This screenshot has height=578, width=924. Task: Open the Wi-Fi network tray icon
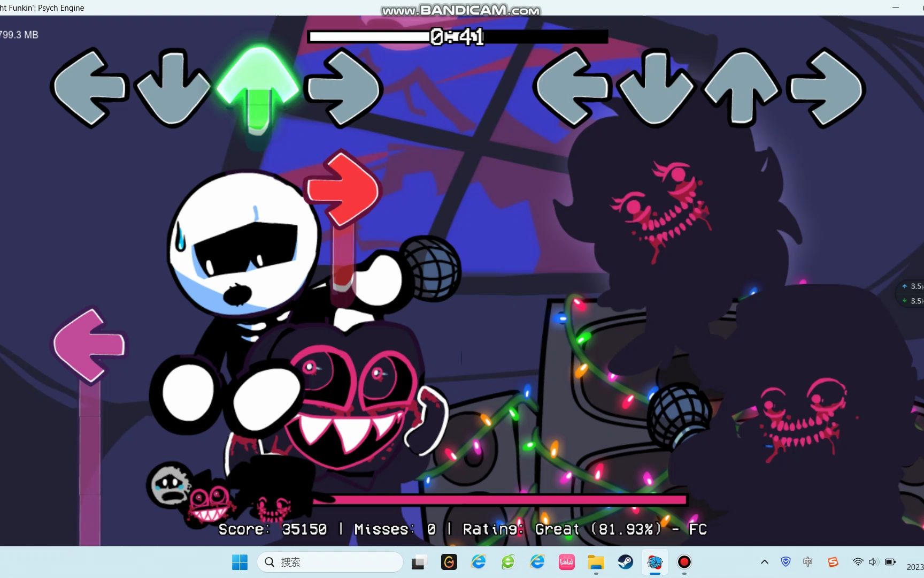pyautogui.click(x=858, y=562)
